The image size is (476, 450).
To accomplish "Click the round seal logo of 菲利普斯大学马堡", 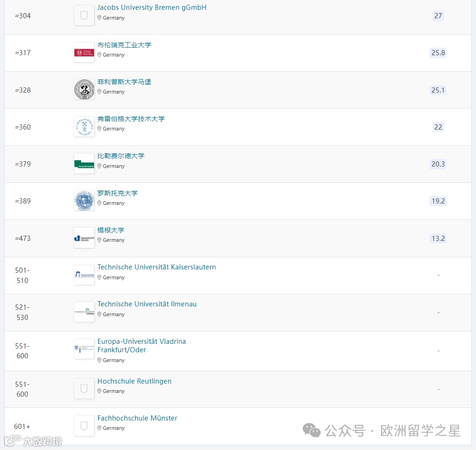I will click(84, 89).
